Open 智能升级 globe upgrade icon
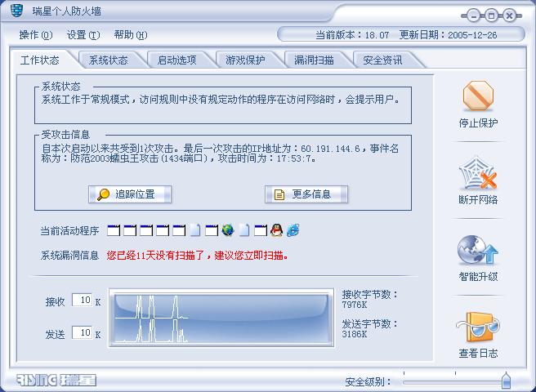536x392 pixels. click(x=477, y=250)
